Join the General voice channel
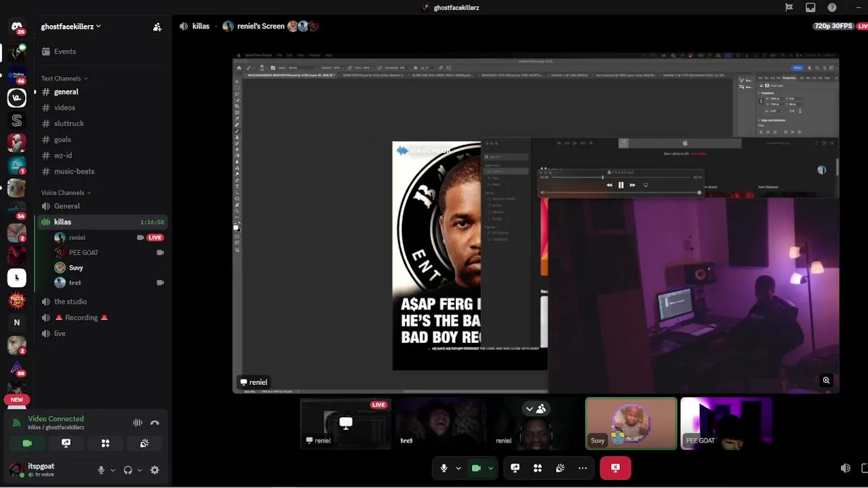The image size is (868, 488). tap(102, 206)
